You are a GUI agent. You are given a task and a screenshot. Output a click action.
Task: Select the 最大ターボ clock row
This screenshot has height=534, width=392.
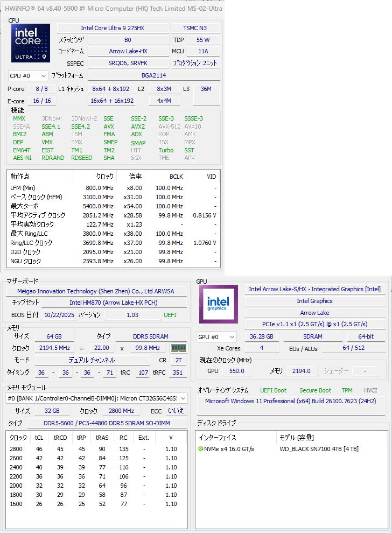25,206
